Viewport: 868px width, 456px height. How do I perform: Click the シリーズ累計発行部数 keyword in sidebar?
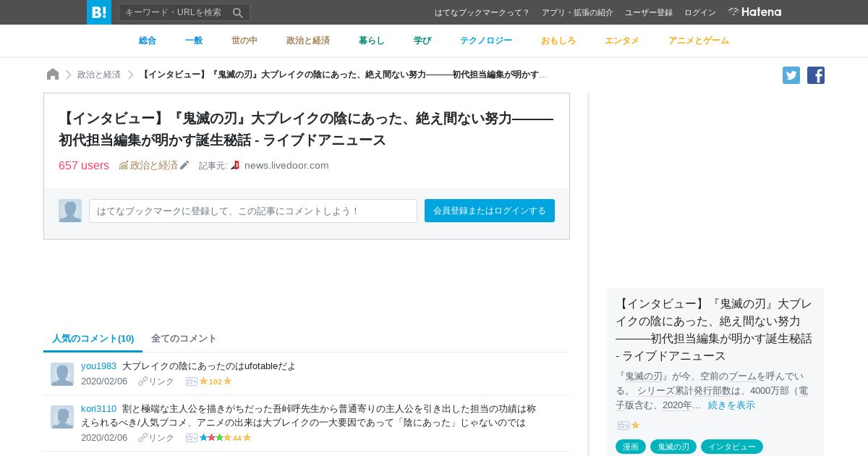[x=684, y=391]
